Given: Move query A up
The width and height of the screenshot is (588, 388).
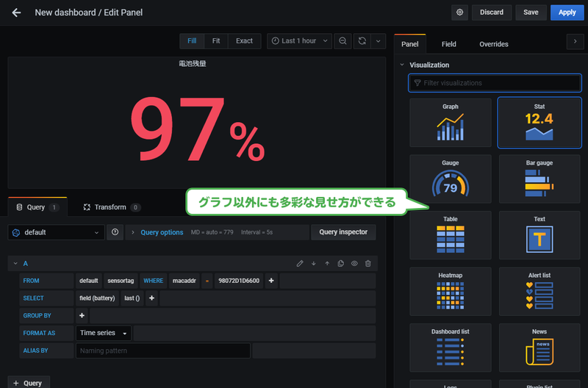Looking at the screenshot, I should [x=327, y=264].
